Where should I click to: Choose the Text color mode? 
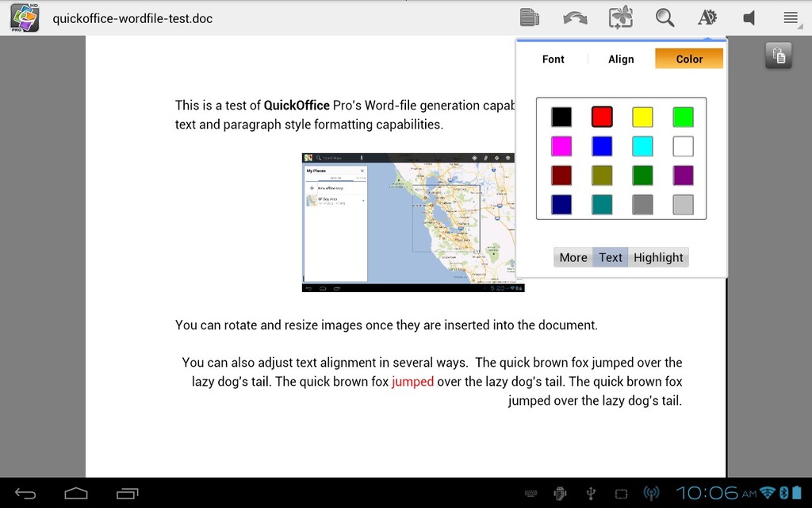(611, 258)
